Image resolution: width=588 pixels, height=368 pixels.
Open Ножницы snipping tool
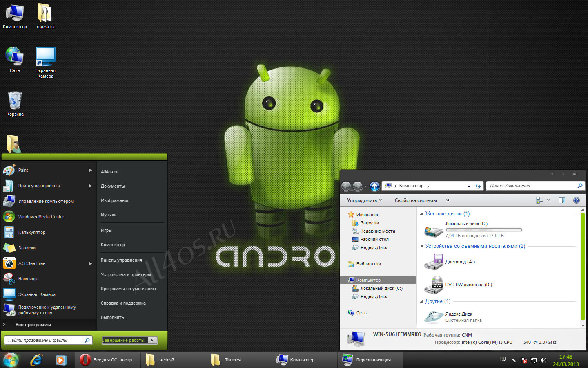click(48, 279)
